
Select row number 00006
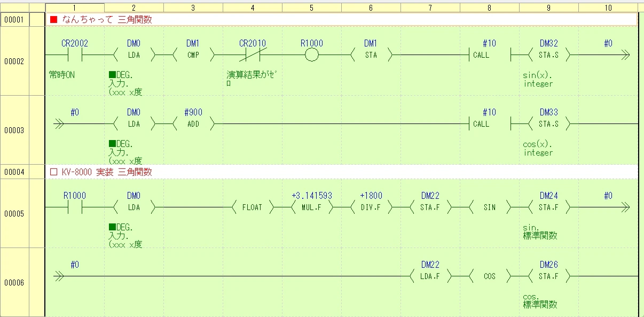click(14, 282)
